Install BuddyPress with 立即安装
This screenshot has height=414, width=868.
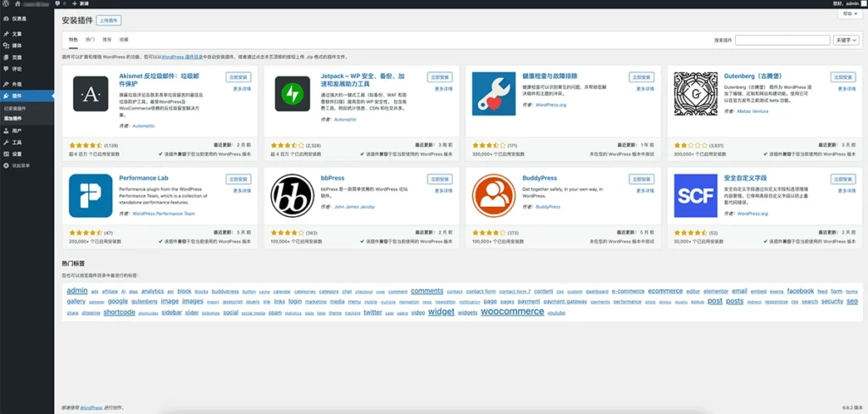click(641, 179)
